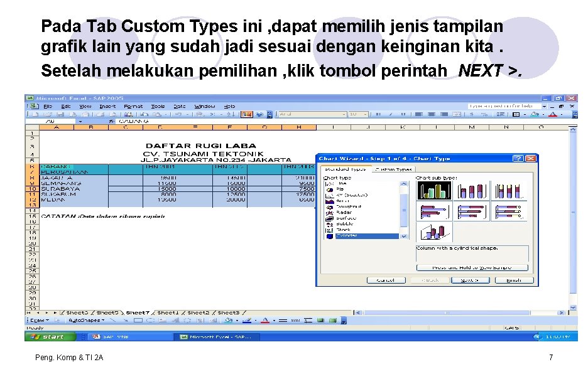This screenshot has width=588, height=384.
Task: Pick the 3-D cylinder column sub-type
Action: (434, 232)
